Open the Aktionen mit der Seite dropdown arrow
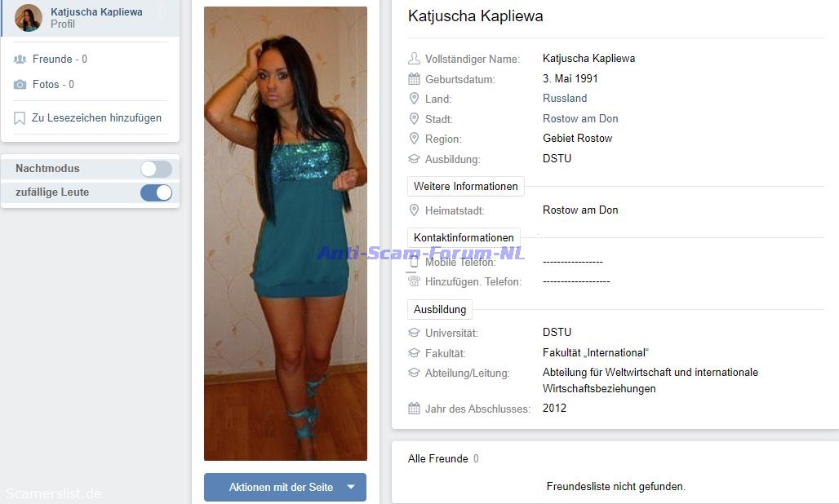 [x=351, y=487]
